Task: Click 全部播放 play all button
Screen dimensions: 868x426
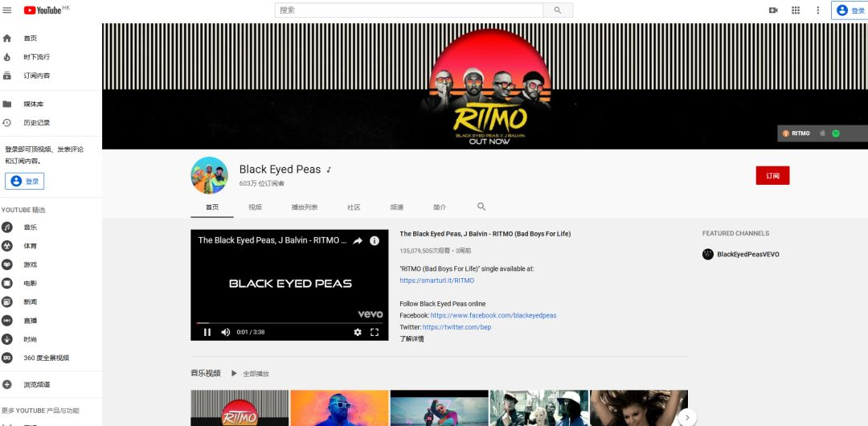Action: point(250,374)
